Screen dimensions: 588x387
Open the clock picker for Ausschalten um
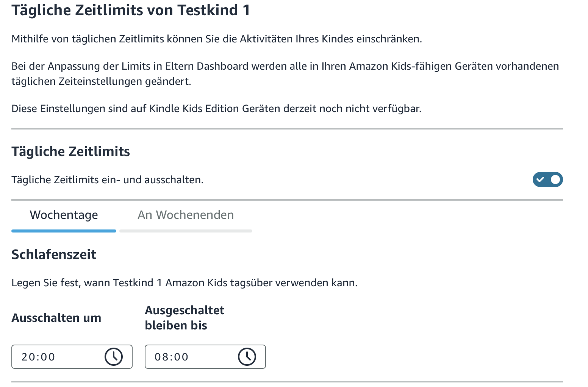(114, 357)
